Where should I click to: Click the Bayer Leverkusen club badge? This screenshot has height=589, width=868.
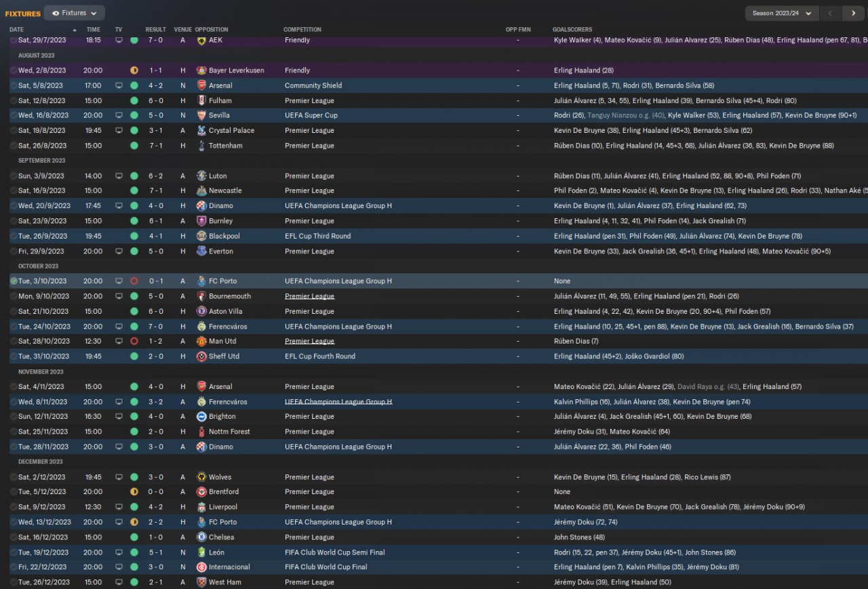(201, 70)
